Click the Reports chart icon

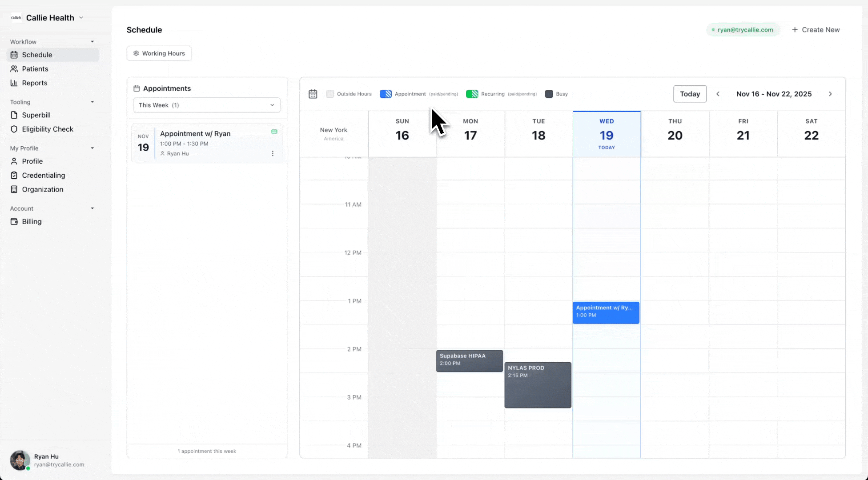[14, 83]
